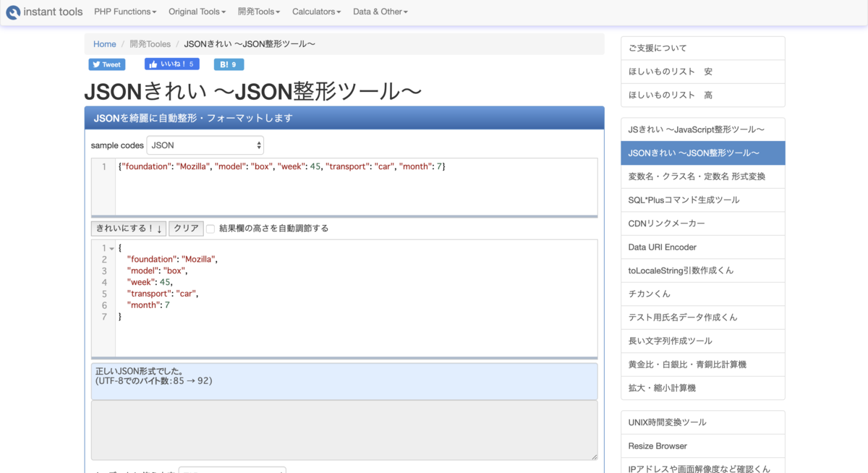Open JSきれい 〜JavaScript整形ツール〜 from sidebar
Viewport: 868px width, 473px height.
coord(702,129)
